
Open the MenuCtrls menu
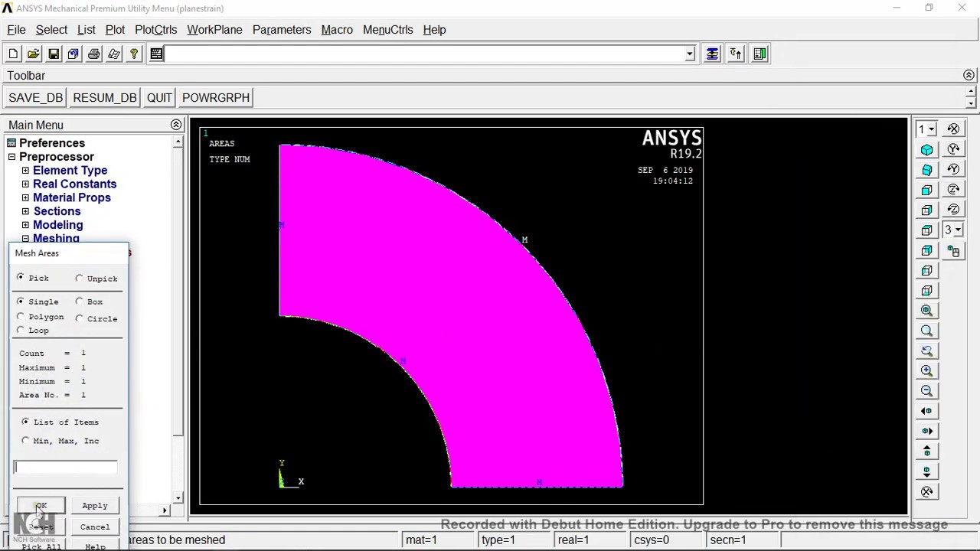[387, 30]
